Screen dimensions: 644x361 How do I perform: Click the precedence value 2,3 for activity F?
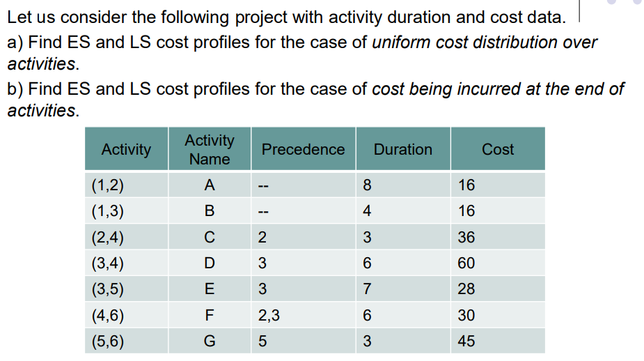[269, 316]
